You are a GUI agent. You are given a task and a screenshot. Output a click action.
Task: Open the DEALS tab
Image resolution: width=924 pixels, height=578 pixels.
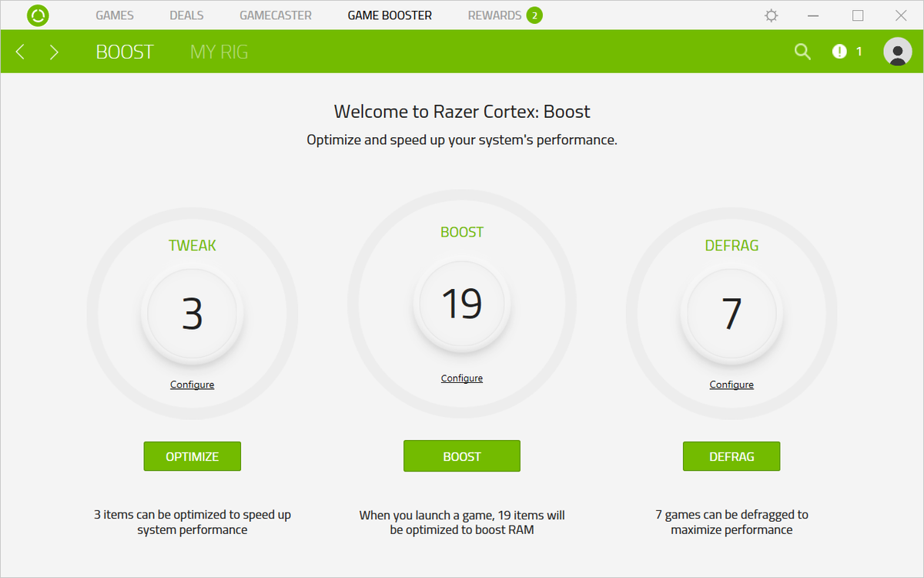pyautogui.click(x=186, y=15)
